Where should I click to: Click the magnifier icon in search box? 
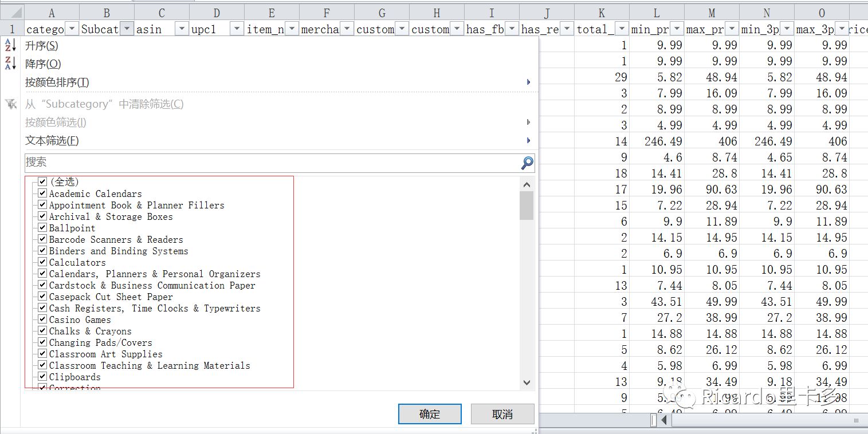pyautogui.click(x=527, y=163)
